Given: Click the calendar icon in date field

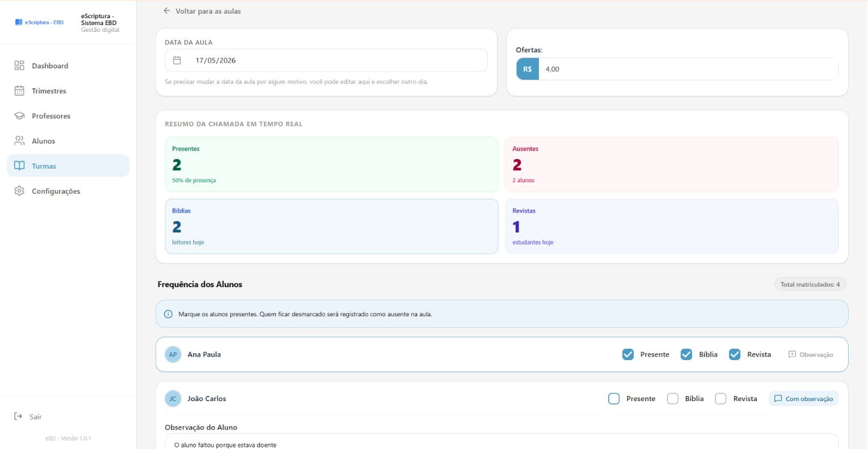Looking at the screenshot, I should (177, 60).
